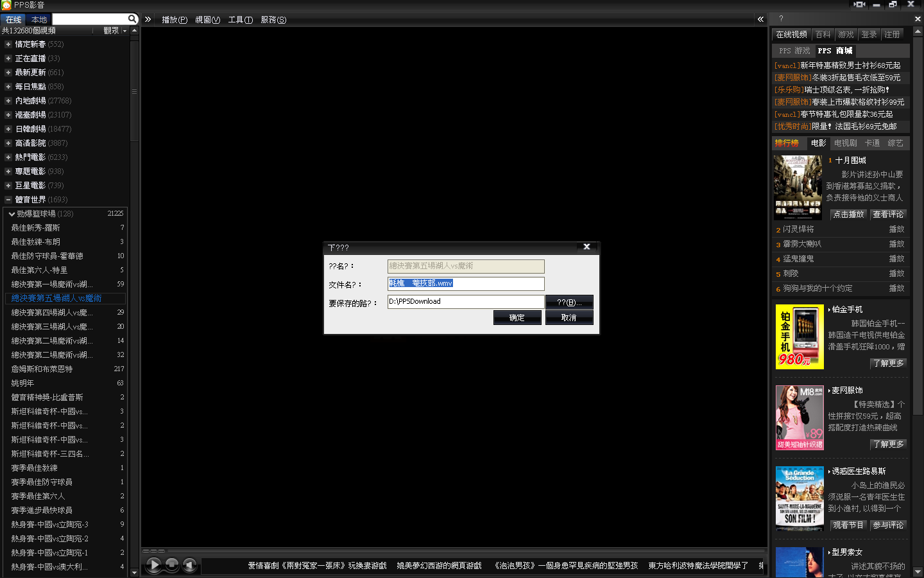The image size is (924, 578).
Task: Expand the 每日焦點 category
Action: pos(8,87)
